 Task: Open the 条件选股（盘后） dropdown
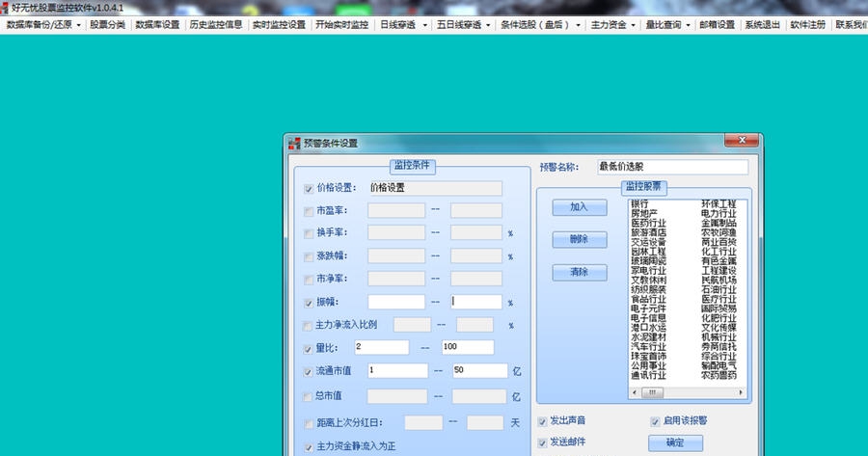(540, 25)
